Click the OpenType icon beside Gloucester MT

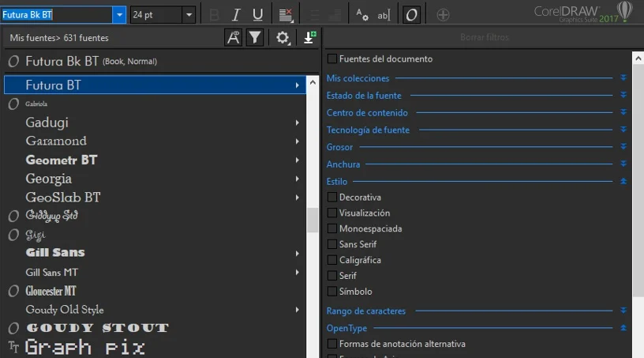13,291
